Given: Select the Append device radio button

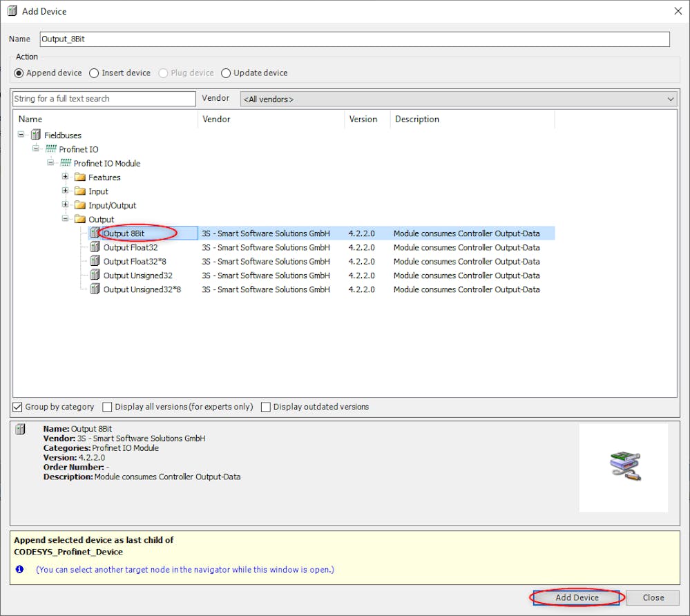Looking at the screenshot, I should 19,73.
